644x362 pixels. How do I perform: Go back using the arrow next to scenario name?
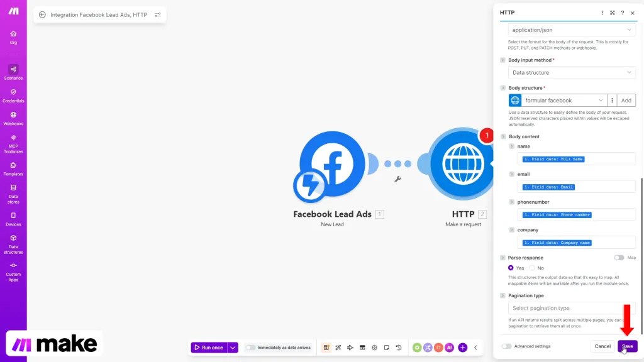[42, 15]
